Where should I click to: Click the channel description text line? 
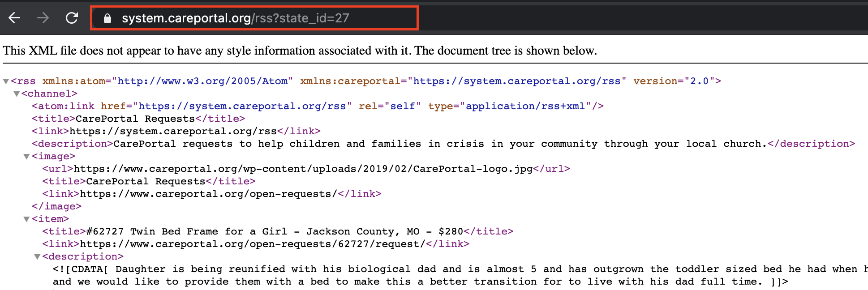pos(439,144)
